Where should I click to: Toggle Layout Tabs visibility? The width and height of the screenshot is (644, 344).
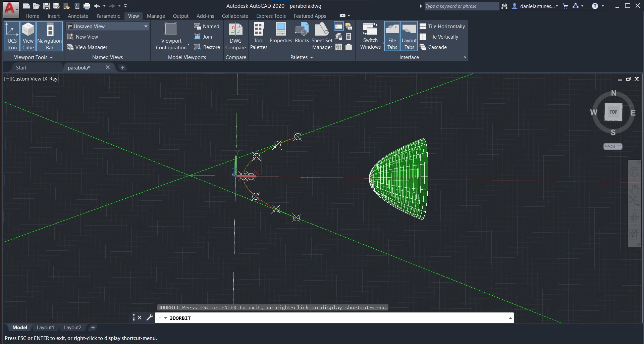(409, 37)
